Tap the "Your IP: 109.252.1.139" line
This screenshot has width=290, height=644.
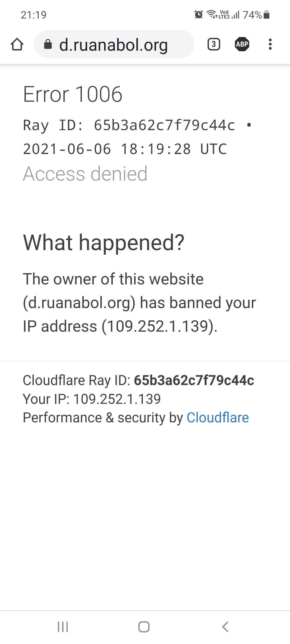(x=92, y=399)
